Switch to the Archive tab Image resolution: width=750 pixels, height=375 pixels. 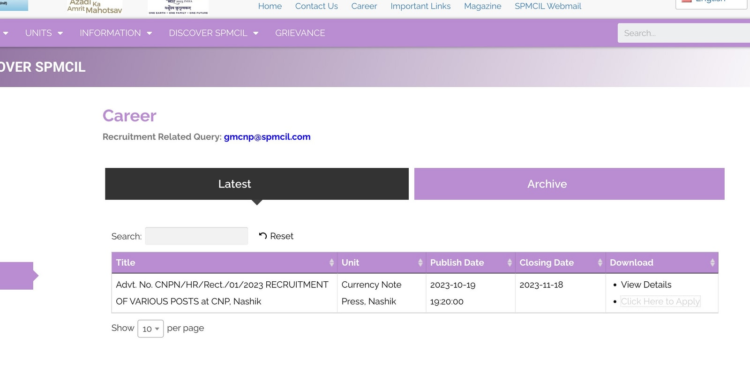point(569,184)
